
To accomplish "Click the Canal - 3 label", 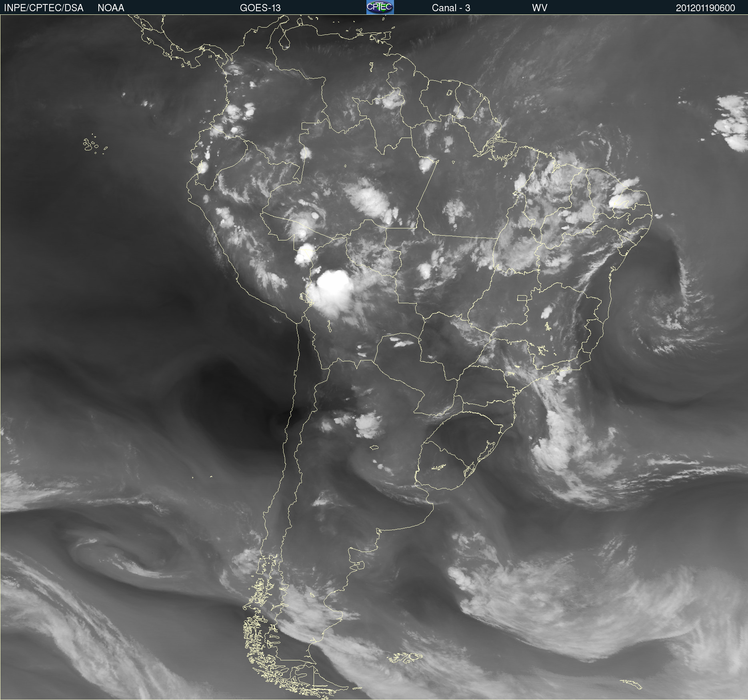I will click(x=451, y=8).
